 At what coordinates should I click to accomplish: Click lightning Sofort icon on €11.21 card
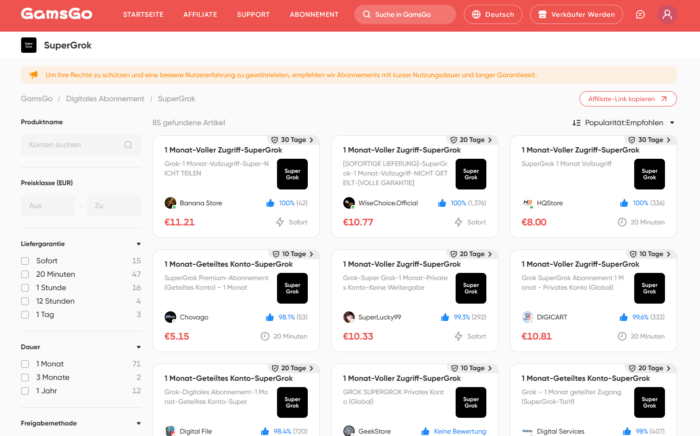tap(279, 222)
